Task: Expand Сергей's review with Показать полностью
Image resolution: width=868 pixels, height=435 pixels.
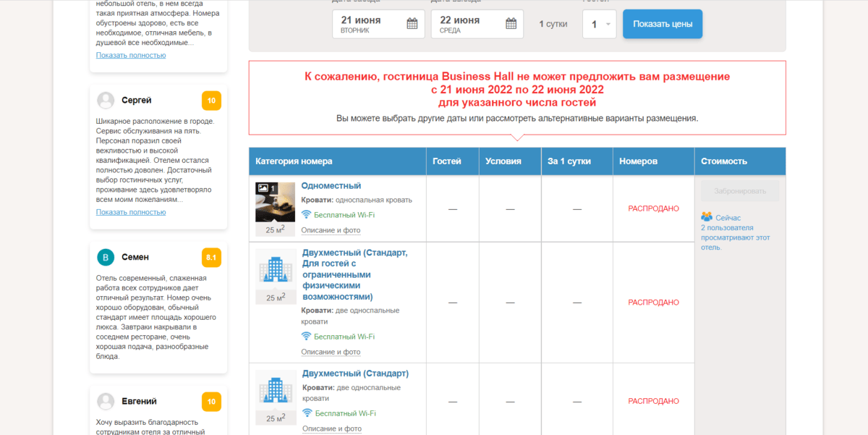Action: click(x=131, y=212)
